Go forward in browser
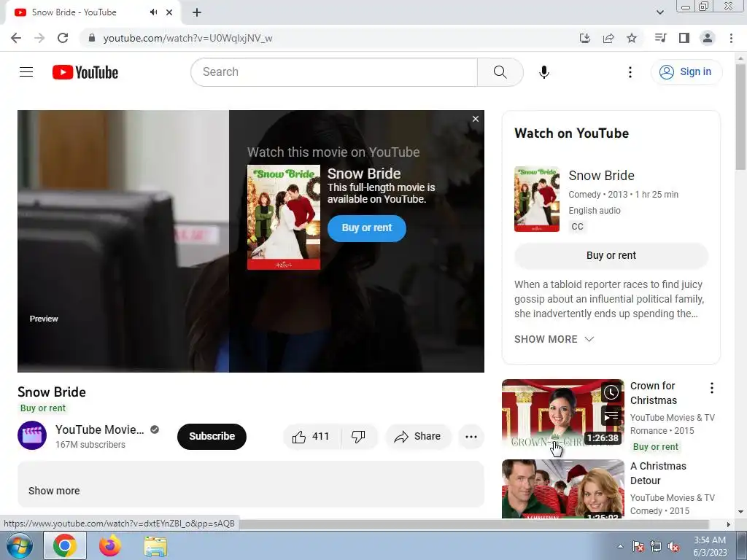Screen dimensions: 747x560 [39, 38]
